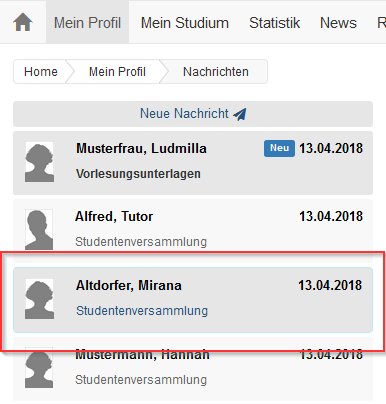
Task: Click Nachrichten breadcrumb item
Action: point(216,72)
